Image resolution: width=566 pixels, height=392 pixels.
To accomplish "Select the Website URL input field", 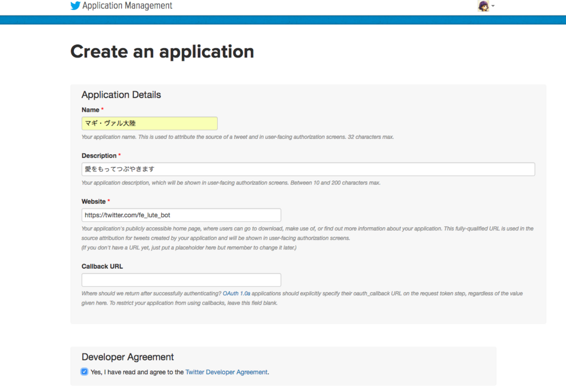I will click(x=181, y=215).
